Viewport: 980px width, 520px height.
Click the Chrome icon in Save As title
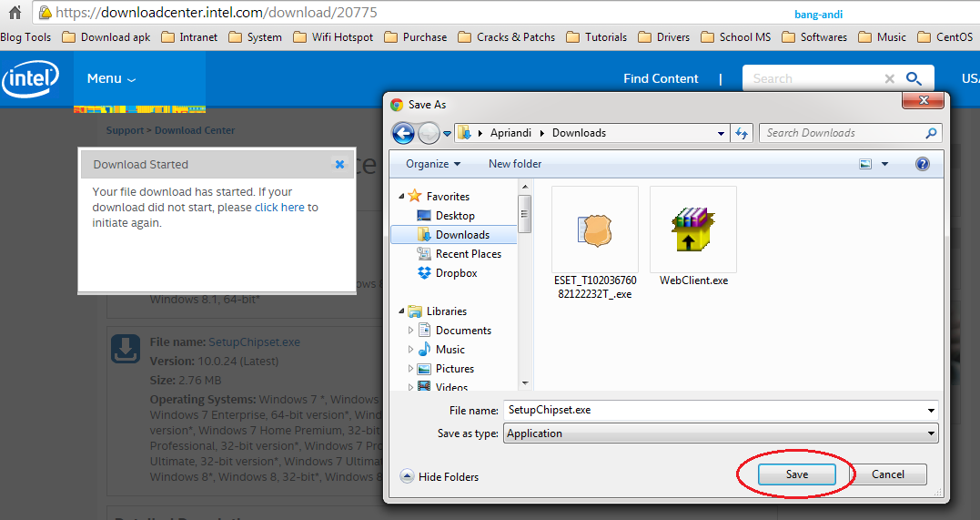pyautogui.click(x=397, y=105)
